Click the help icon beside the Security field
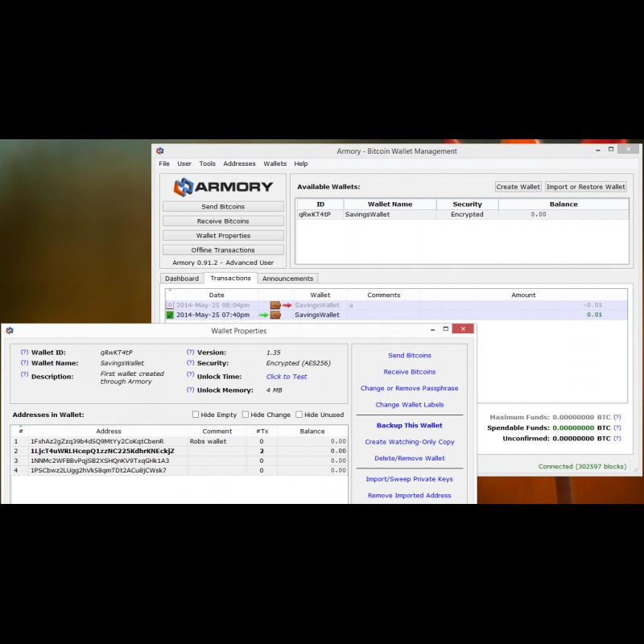644x644 pixels. (190, 363)
